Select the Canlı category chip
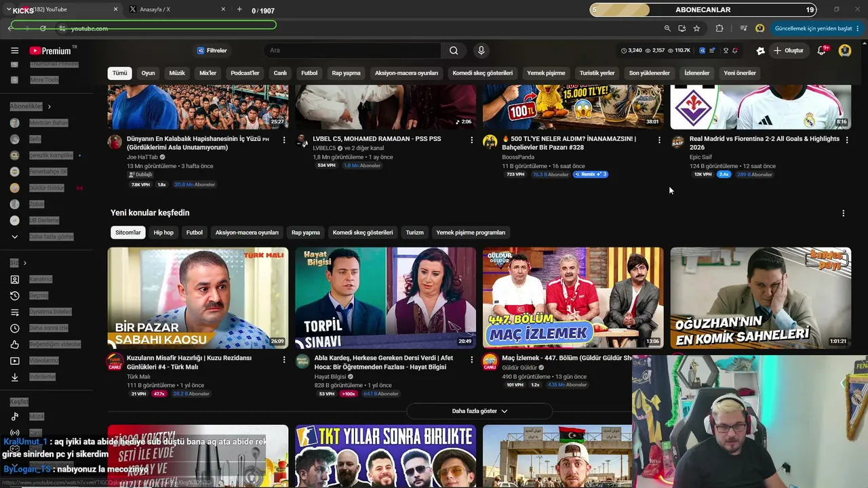This screenshot has height=488, width=868. [x=280, y=73]
